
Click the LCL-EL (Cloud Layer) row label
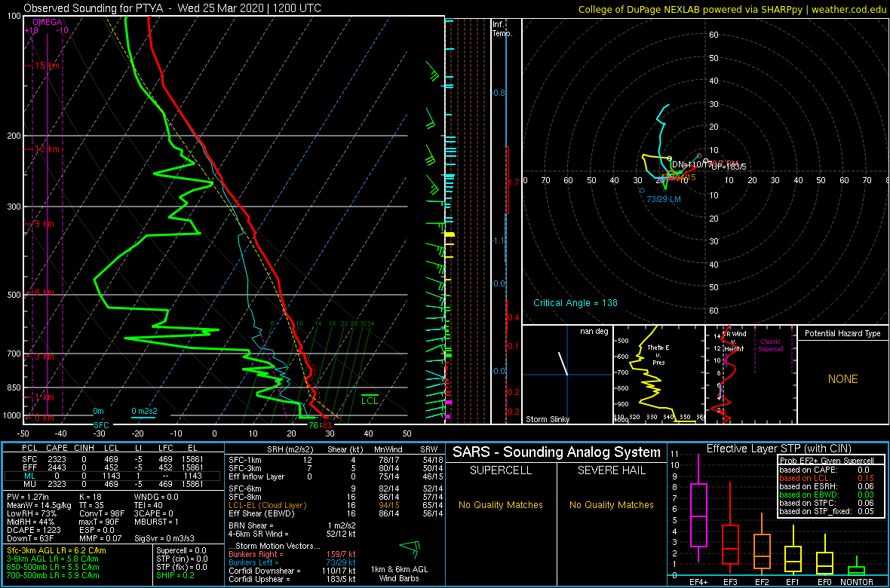click(x=267, y=504)
